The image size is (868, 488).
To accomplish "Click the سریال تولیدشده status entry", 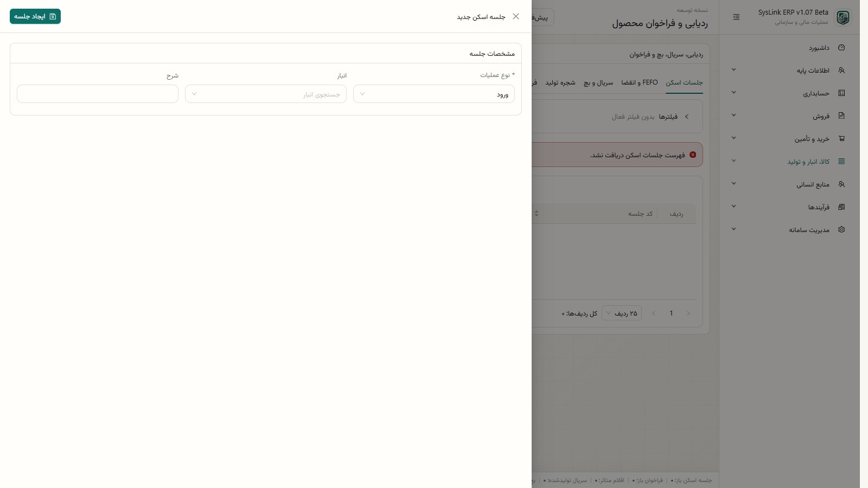I will [x=565, y=480].
